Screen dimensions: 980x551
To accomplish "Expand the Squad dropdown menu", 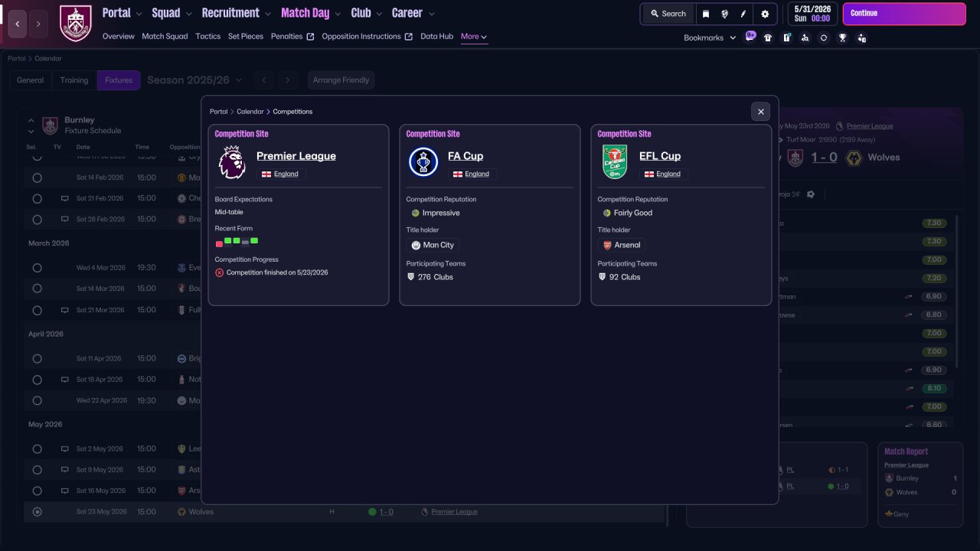I will click(x=188, y=14).
